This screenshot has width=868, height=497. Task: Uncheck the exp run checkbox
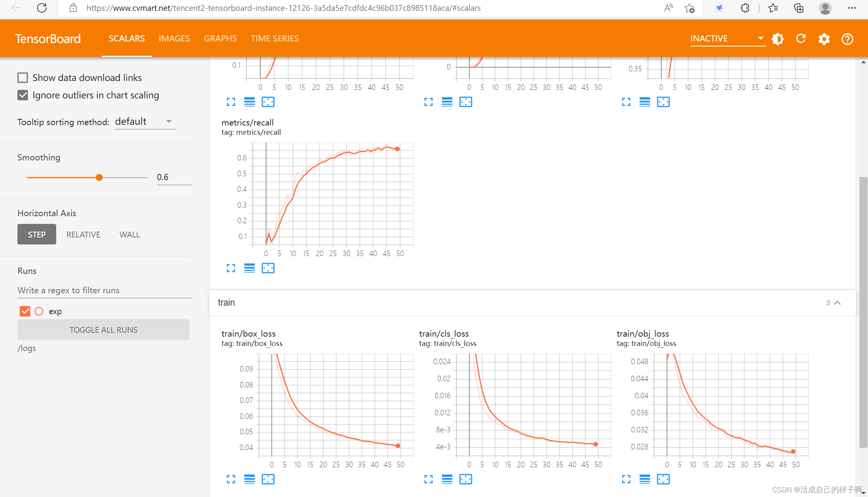click(x=25, y=311)
